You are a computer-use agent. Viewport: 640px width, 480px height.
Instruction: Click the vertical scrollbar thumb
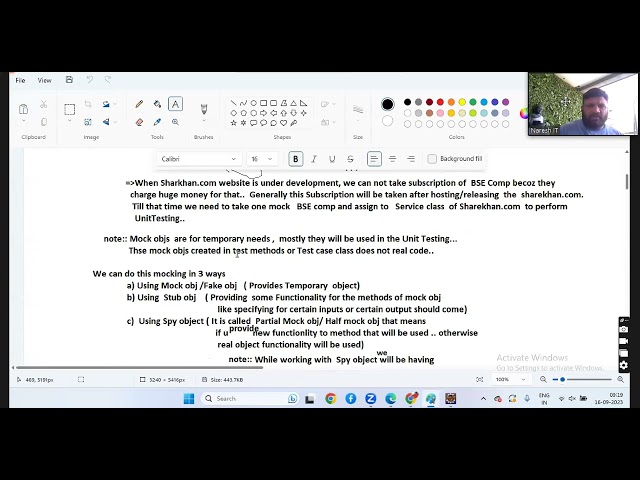(627, 181)
